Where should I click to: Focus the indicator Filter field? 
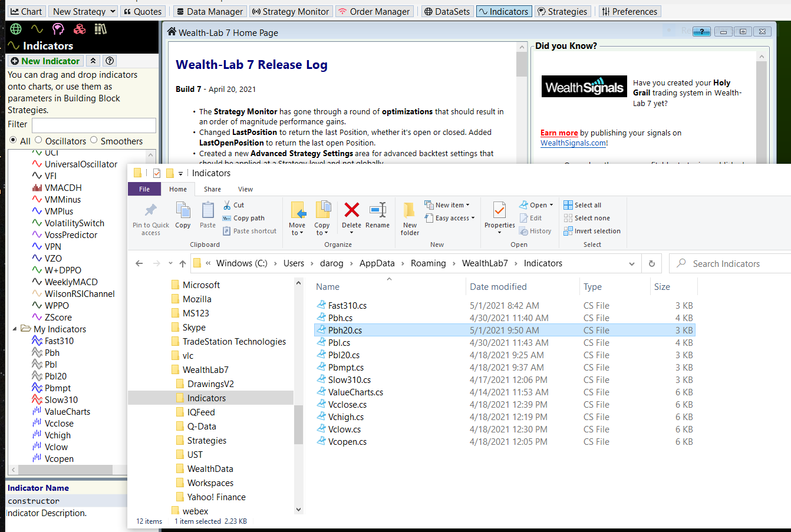(94, 125)
